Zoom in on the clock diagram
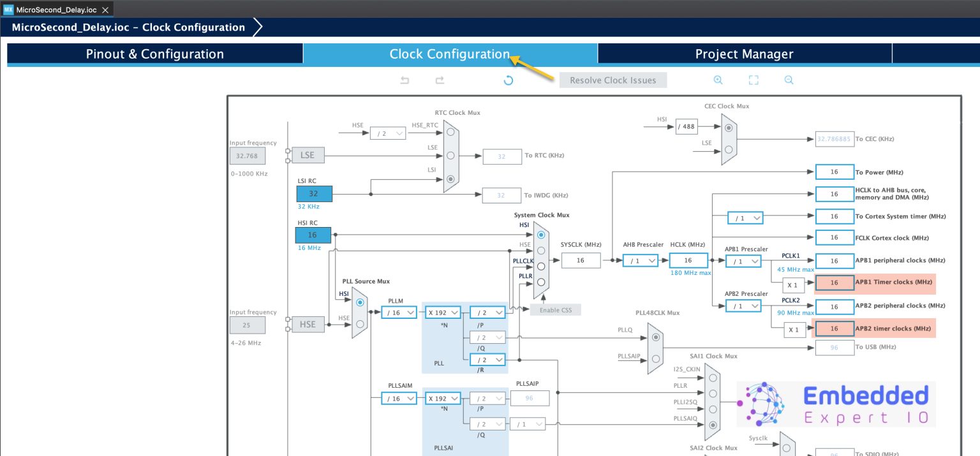Viewport: 980px width, 456px height. coord(718,80)
